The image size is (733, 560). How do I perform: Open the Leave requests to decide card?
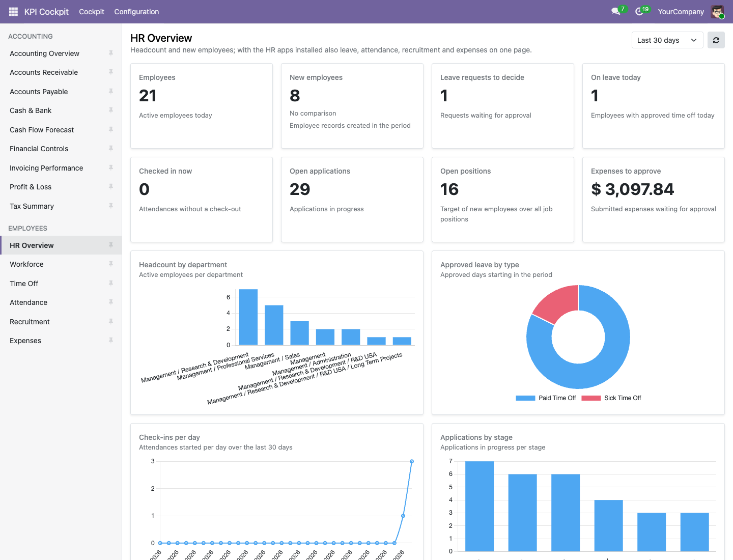(503, 106)
